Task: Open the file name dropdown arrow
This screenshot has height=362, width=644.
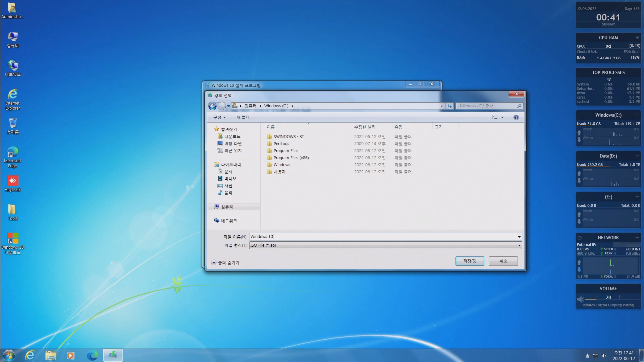Action: [519, 237]
